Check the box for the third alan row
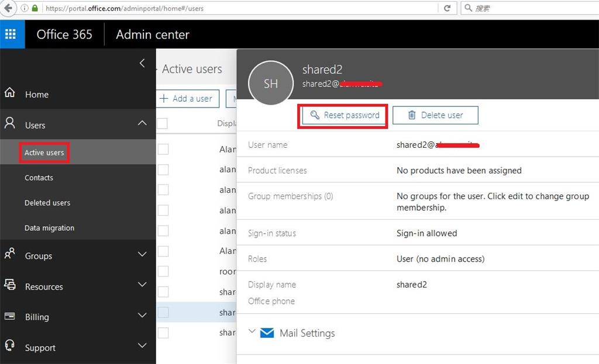Screen dimensions: 599x364 click(163, 190)
